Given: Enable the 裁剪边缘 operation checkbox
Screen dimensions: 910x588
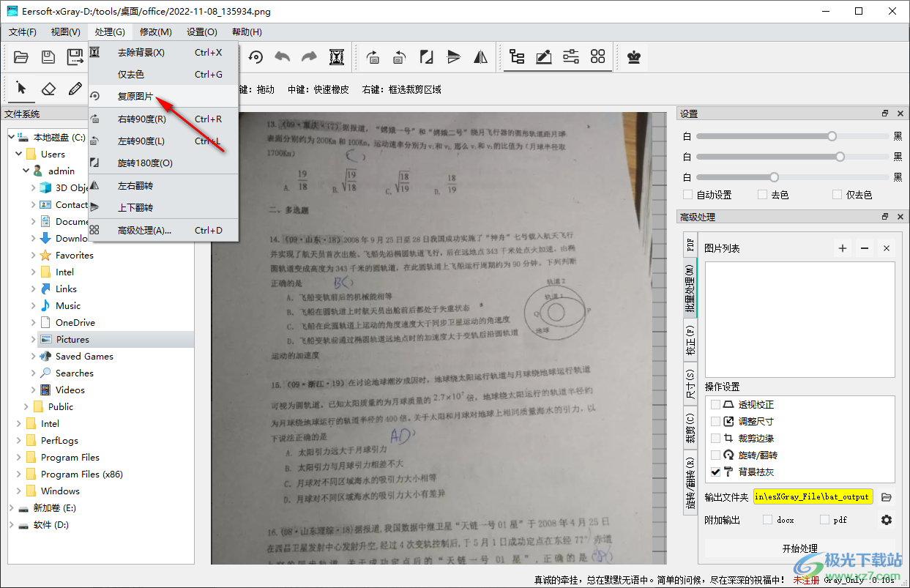Looking at the screenshot, I should pyautogui.click(x=715, y=438).
